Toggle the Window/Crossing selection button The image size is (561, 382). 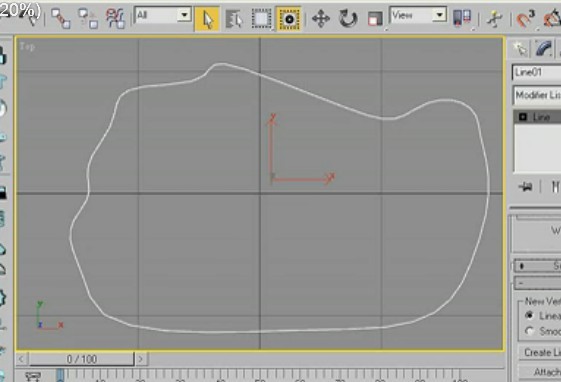tap(289, 19)
